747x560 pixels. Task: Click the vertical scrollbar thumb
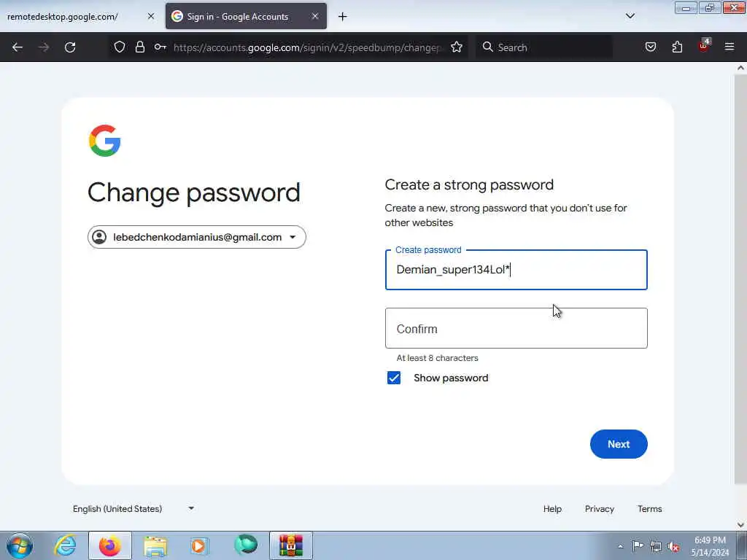click(x=740, y=279)
